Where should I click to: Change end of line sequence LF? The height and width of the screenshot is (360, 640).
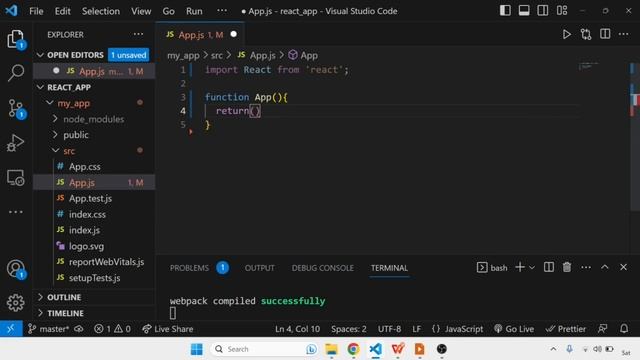click(417, 329)
